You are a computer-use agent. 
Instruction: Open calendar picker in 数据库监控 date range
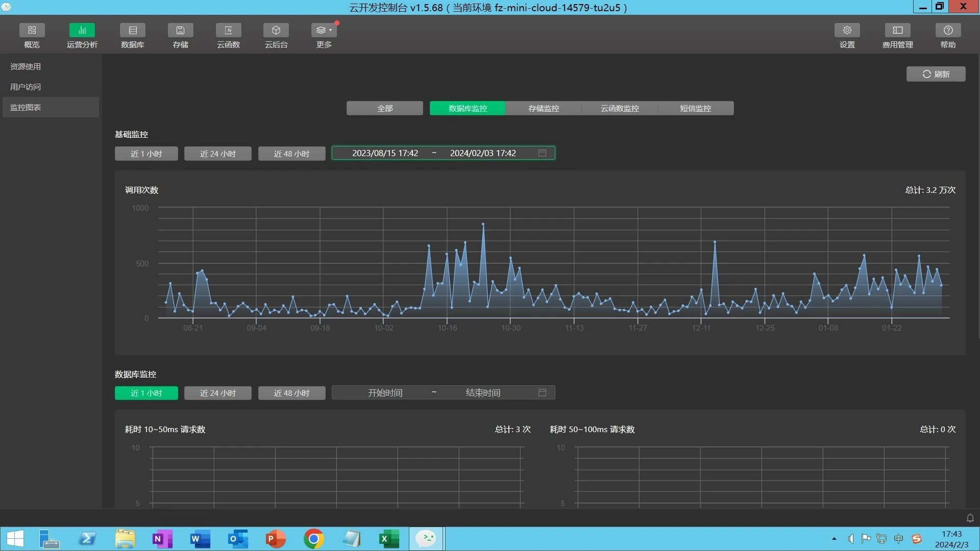point(542,392)
